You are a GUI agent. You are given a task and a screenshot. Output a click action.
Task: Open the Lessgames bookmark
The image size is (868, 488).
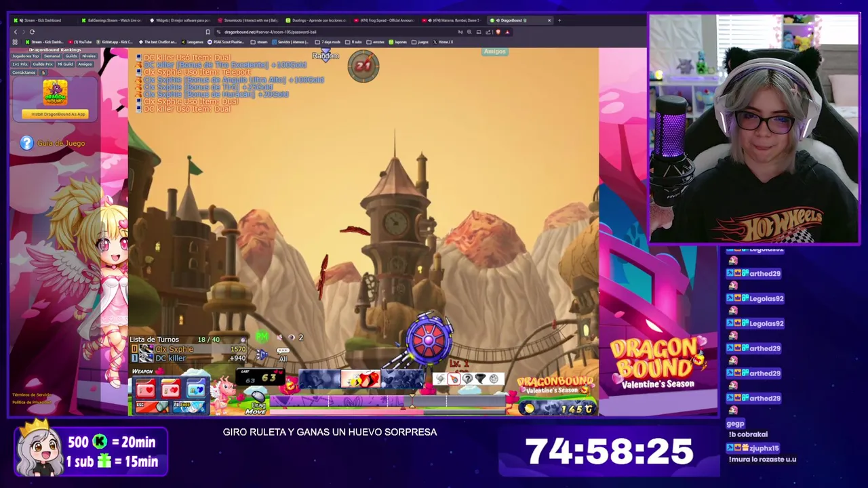point(192,42)
